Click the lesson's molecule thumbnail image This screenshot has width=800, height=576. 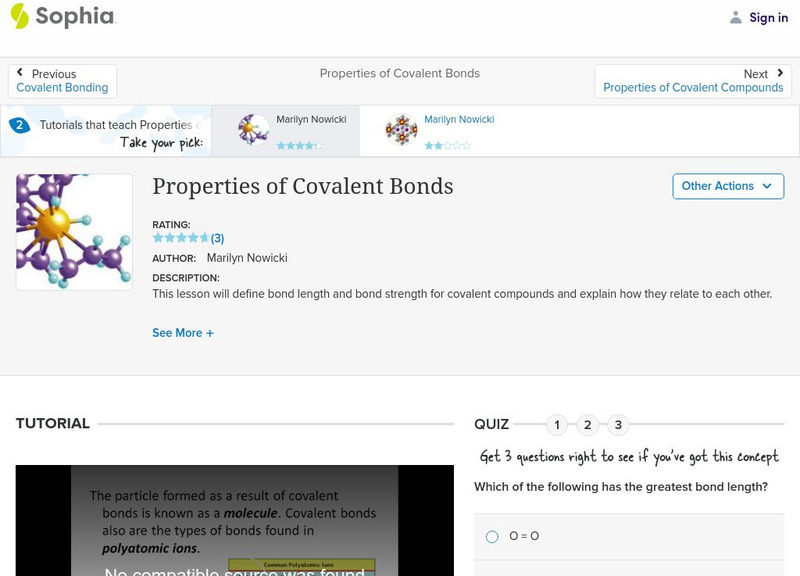pyautogui.click(x=73, y=230)
